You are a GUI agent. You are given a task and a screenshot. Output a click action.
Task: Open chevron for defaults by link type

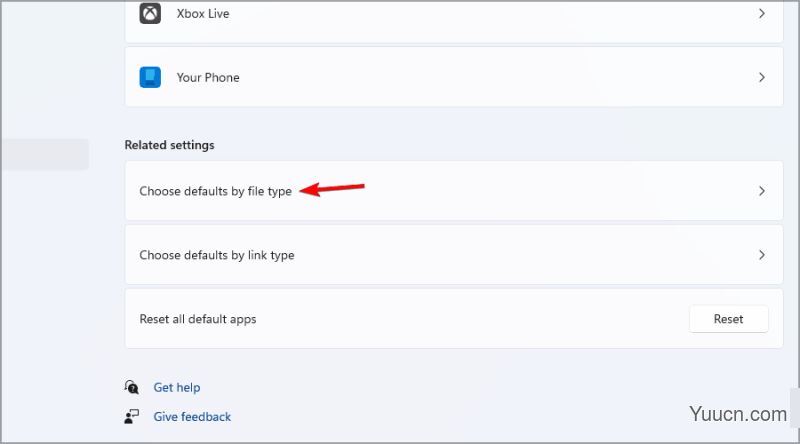[x=762, y=255]
